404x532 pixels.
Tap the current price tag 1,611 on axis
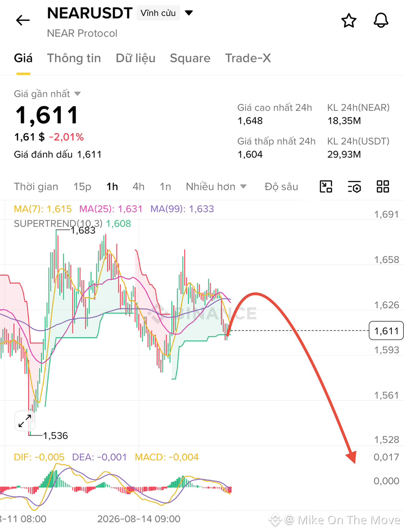[x=386, y=331]
